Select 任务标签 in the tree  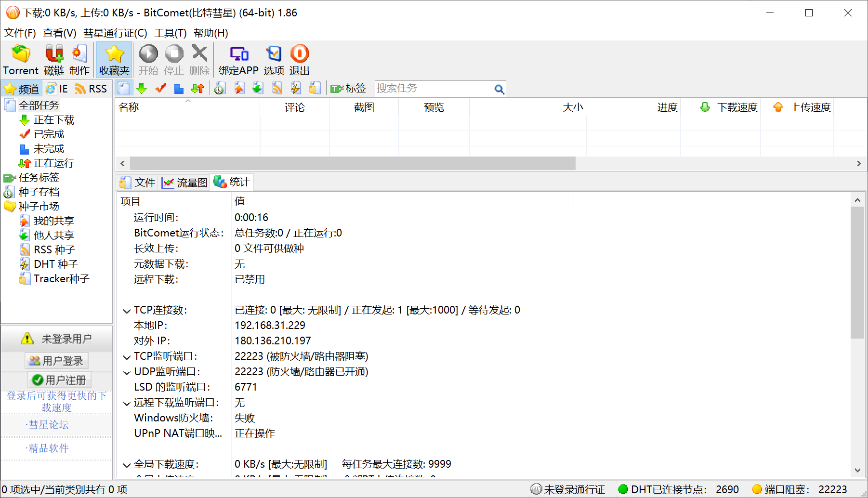click(x=39, y=177)
